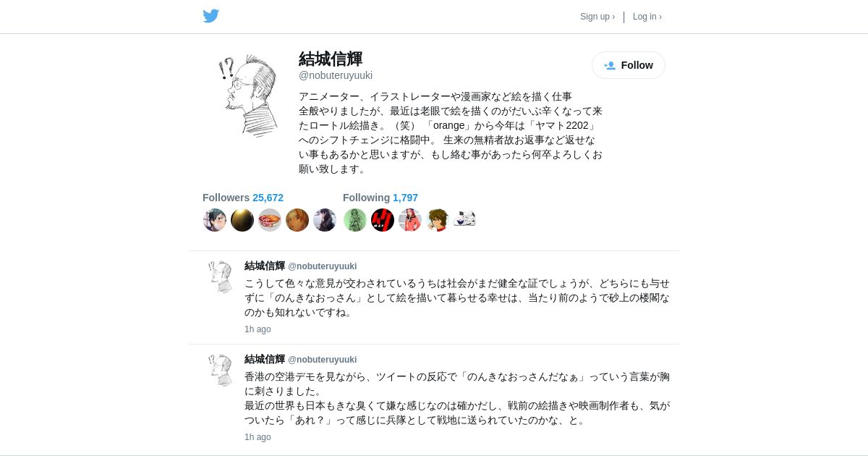Click the first tweet's author avatar
This screenshot has height=456, width=868.
point(220,277)
